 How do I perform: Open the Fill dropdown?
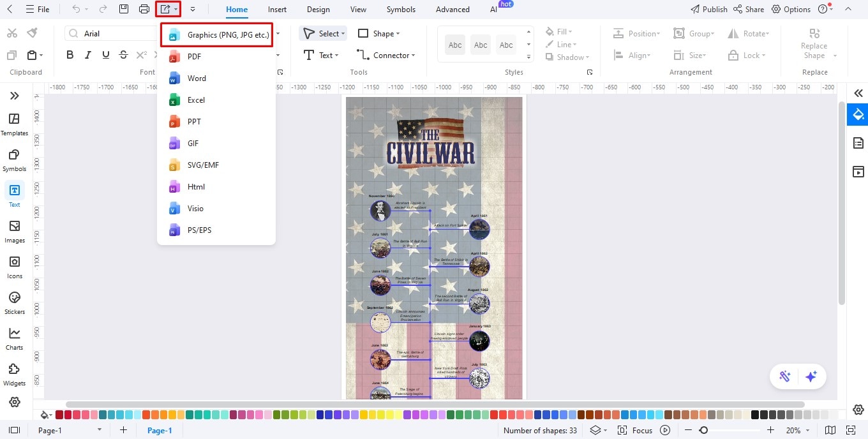(x=559, y=32)
